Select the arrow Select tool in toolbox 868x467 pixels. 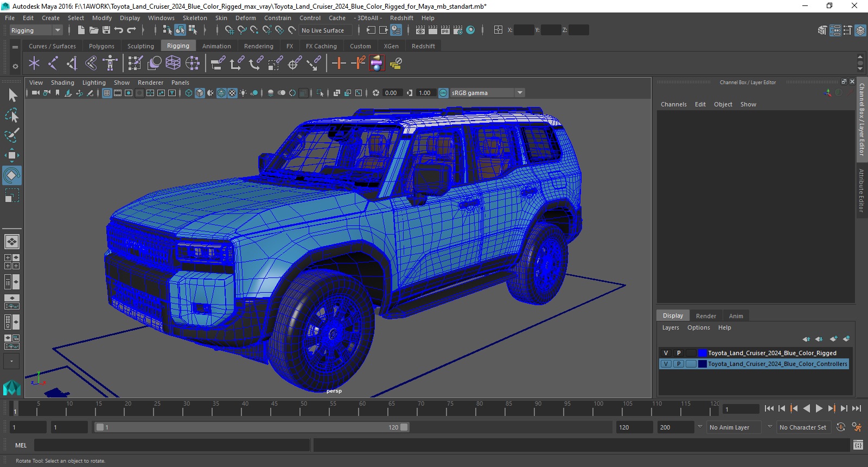(12, 95)
